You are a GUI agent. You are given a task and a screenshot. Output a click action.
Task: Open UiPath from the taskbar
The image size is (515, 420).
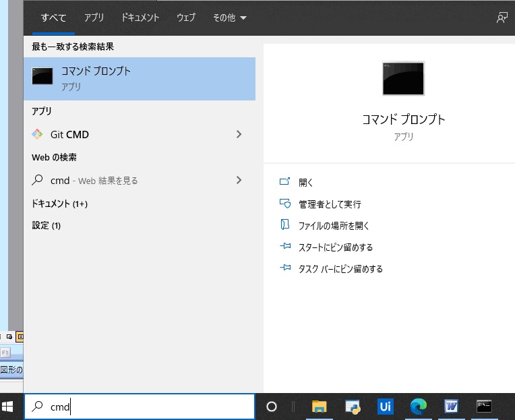[x=386, y=407]
